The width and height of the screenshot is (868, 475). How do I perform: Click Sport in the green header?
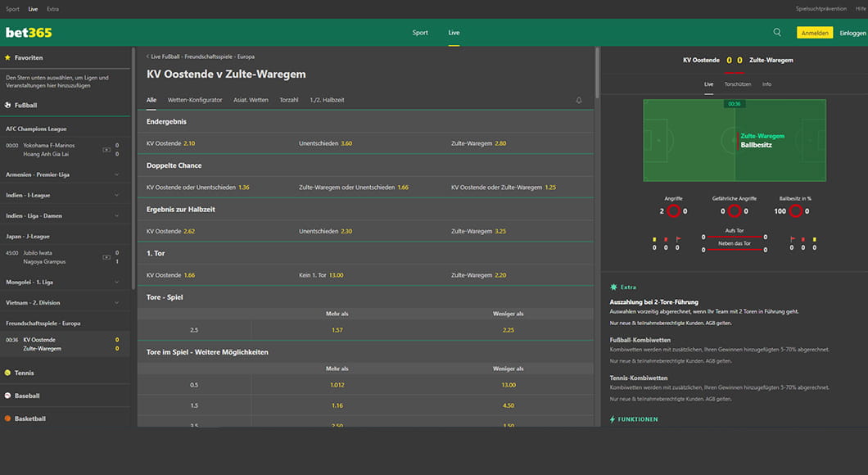coord(420,33)
